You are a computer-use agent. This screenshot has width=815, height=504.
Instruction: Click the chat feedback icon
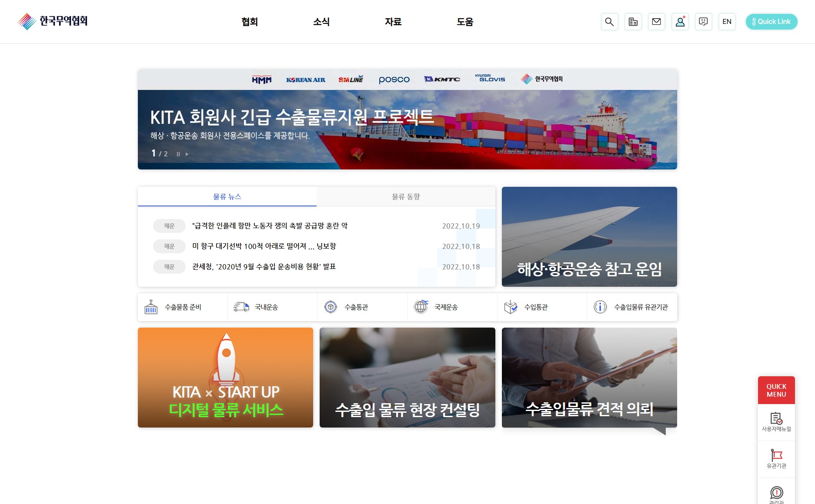click(703, 22)
